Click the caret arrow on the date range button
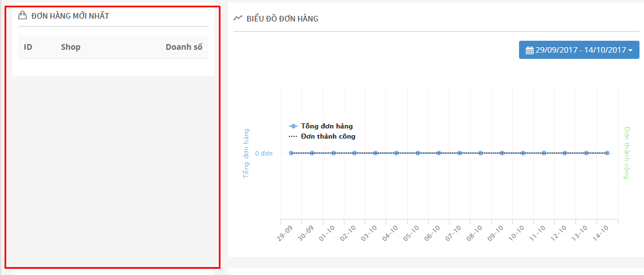The height and width of the screenshot is (275, 644). (x=630, y=50)
